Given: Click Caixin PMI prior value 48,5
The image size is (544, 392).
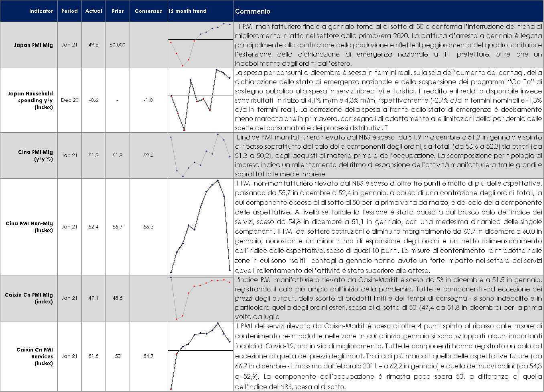Looking at the screenshot, I should pyautogui.click(x=118, y=298).
